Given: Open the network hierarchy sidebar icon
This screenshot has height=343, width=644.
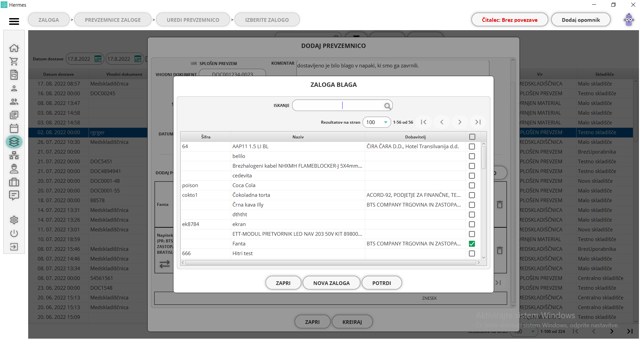Looking at the screenshot, I should click(x=14, y=155).
